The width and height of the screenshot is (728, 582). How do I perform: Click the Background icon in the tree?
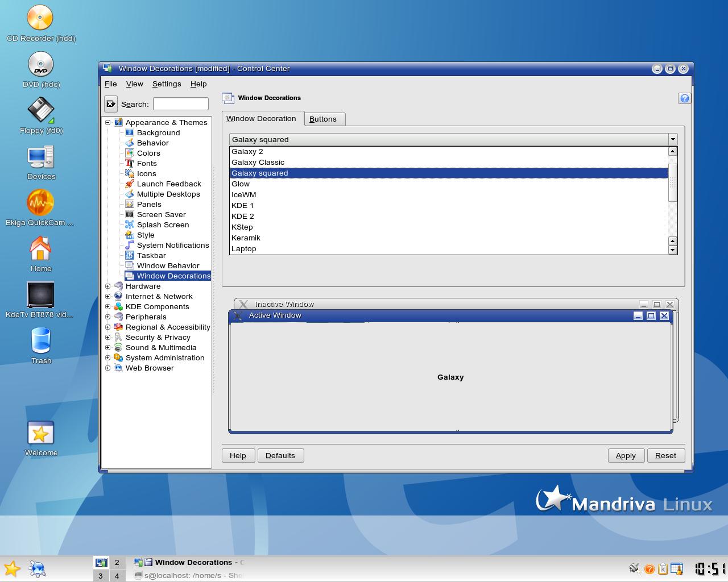coord(130,132)
